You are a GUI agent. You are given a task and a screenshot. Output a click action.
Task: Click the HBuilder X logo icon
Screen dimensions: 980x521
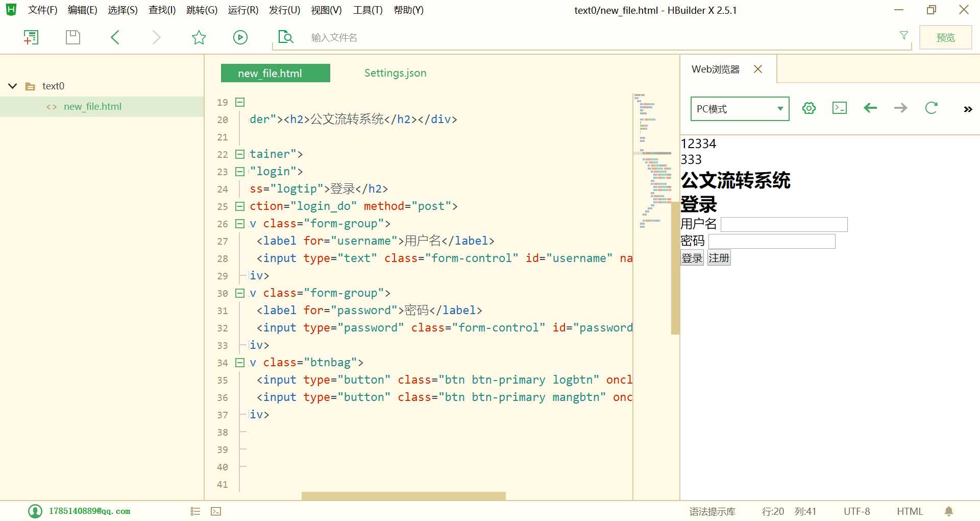point(11,10)
